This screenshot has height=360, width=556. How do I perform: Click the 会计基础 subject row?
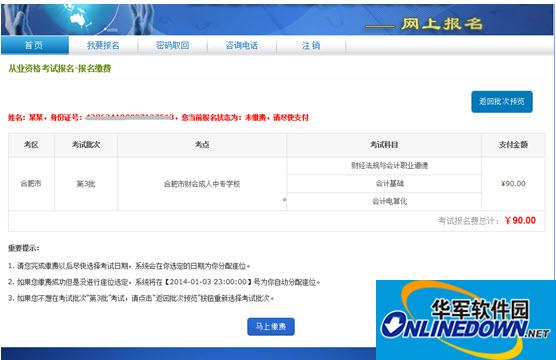click(384, 183)
